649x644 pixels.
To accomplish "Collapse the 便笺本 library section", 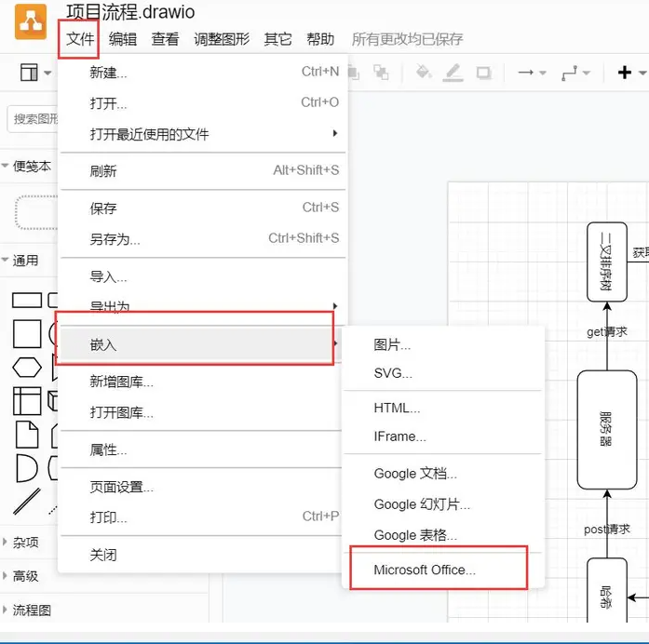I will (27, 166).
